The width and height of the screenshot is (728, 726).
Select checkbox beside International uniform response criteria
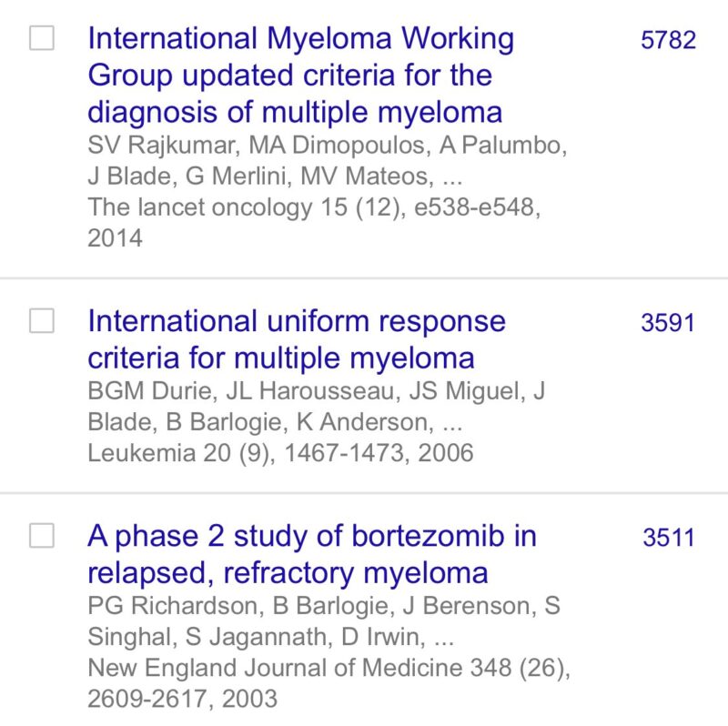42,321
